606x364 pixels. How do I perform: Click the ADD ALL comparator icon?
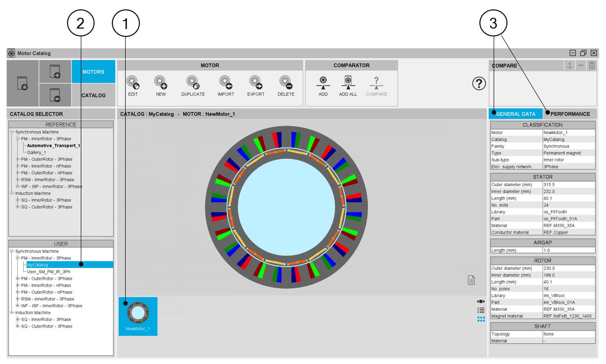[348, 82]
